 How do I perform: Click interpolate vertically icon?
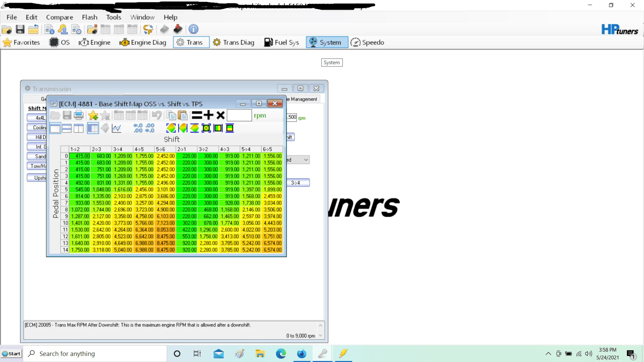coord(195,128)
